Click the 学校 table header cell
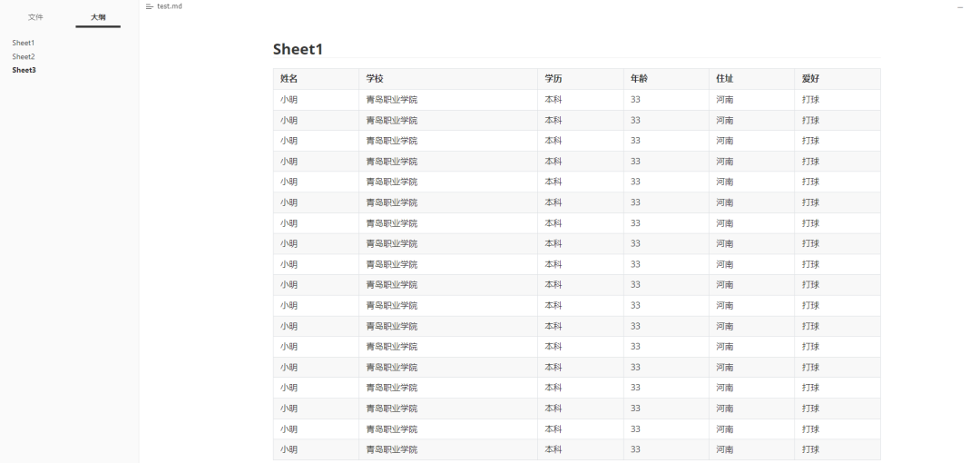The width and height of the screenshot is (980, 463). [x=448, y=79]
